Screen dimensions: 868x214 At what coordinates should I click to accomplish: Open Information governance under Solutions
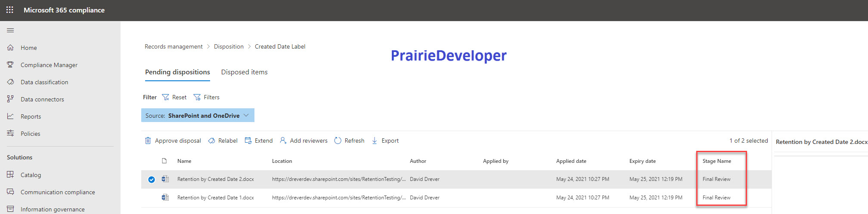pos(53,209)
